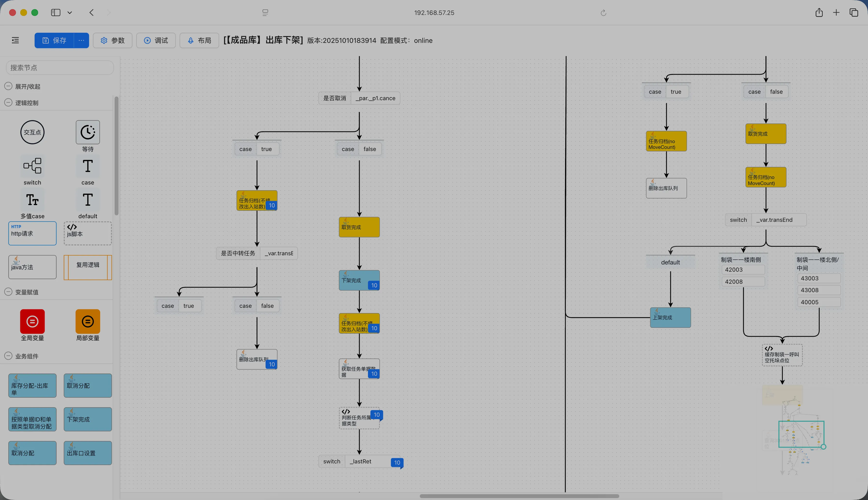This screenshot has height=500, width=868.
Task: Select the 获取任务单据数据 node
Action: (359, 369)
